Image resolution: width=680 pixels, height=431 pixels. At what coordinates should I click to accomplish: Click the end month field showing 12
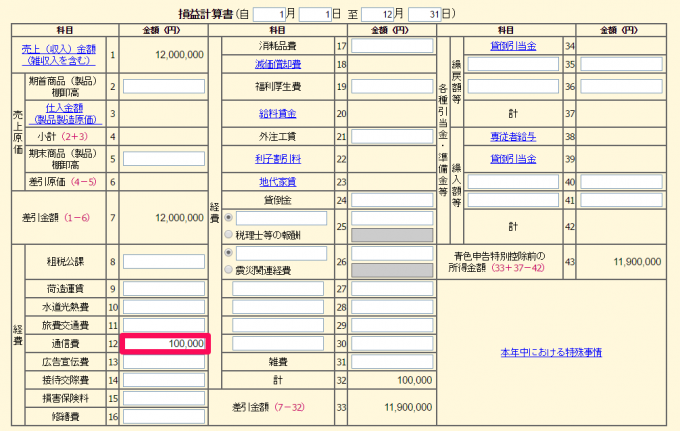pyautogui.click(x=377, y=14)
